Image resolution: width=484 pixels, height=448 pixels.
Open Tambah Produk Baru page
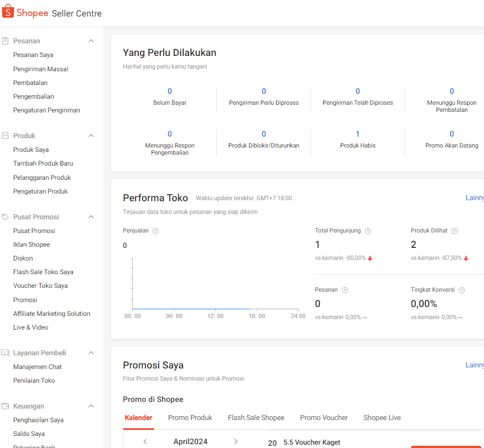click(43, 163)
